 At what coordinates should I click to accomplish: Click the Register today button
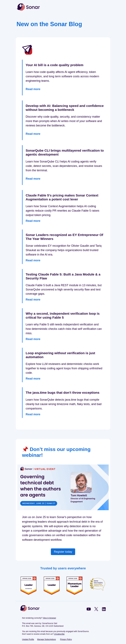63,552
